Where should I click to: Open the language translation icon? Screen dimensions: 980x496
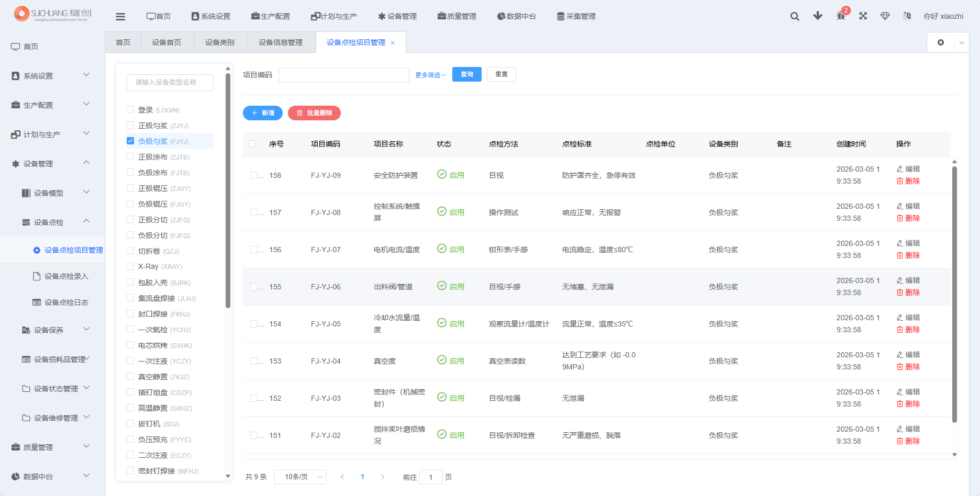tap(907, 16)
